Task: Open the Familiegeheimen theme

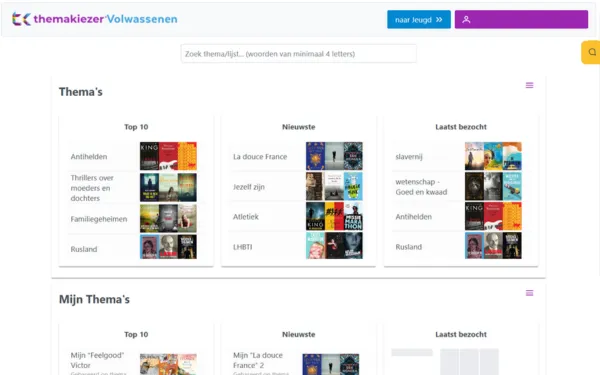Action: [x=99, y=219]
